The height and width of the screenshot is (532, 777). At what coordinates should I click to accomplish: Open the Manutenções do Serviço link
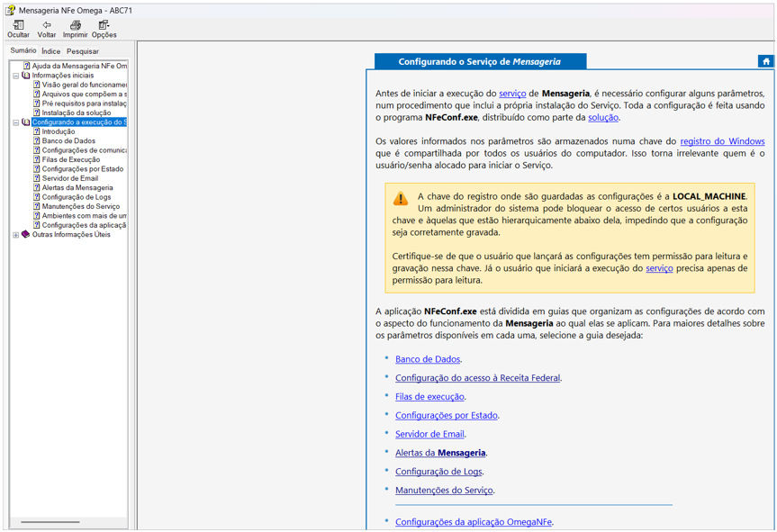(x=444, y=491)
